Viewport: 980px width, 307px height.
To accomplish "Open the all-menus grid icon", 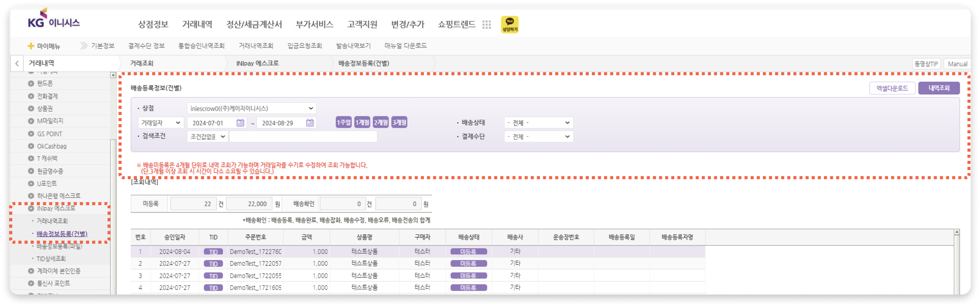I will (486, 25).
